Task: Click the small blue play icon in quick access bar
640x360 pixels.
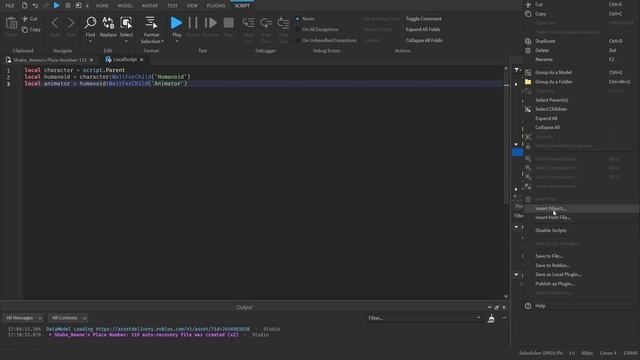Action: pos(57,5)
